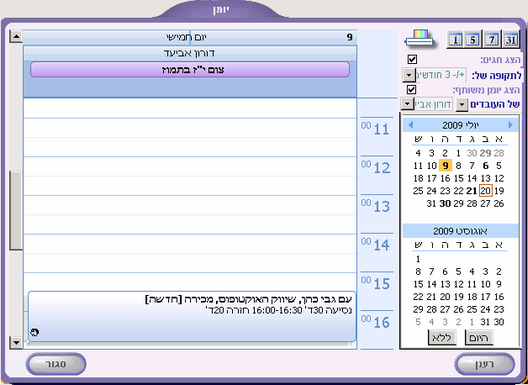528x385 pixels.
Task: Click the רענן refresh button
Action: tap(484, 364)
